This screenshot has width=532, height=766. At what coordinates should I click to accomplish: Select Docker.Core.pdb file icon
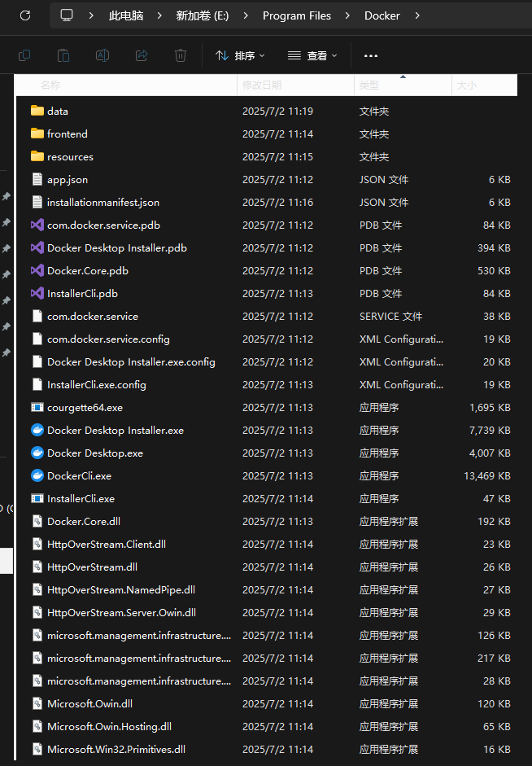pos(37,270)
